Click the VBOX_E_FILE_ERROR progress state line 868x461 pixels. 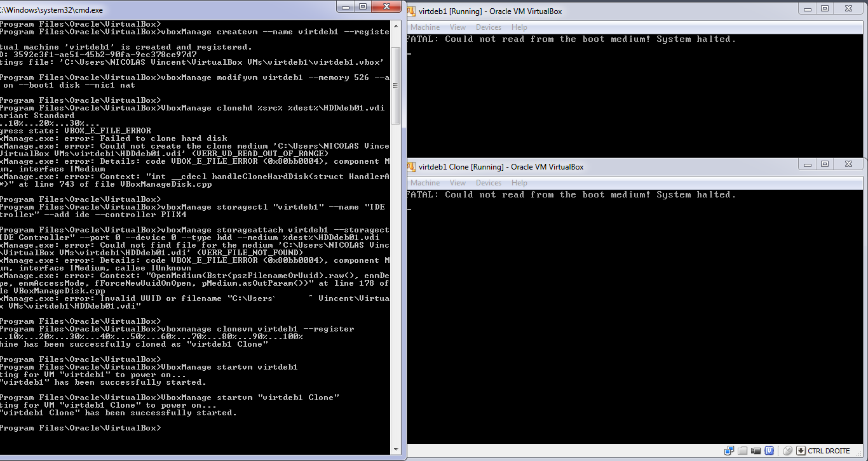pos(76,131)
